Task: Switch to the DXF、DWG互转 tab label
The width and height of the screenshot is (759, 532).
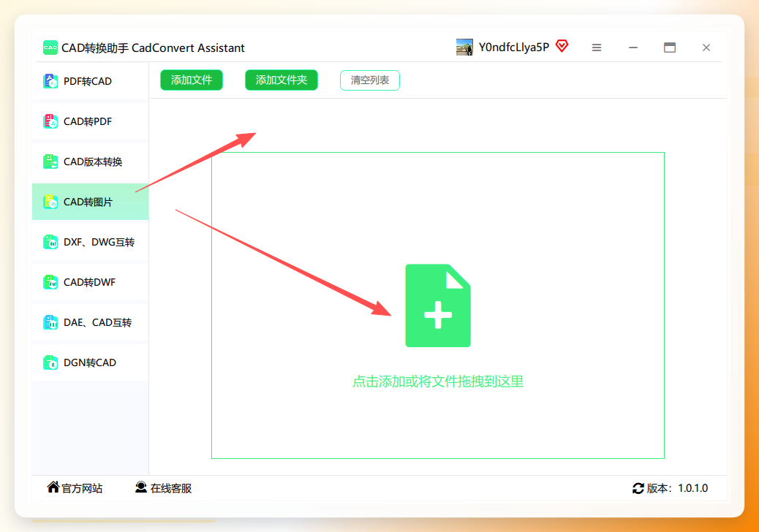Action: [99, 242]
